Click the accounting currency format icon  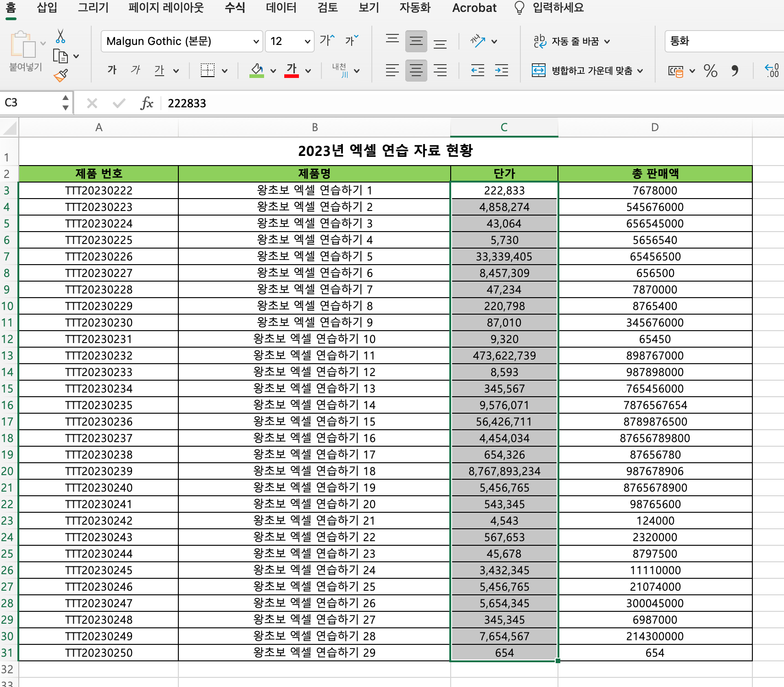pos(676,71)
